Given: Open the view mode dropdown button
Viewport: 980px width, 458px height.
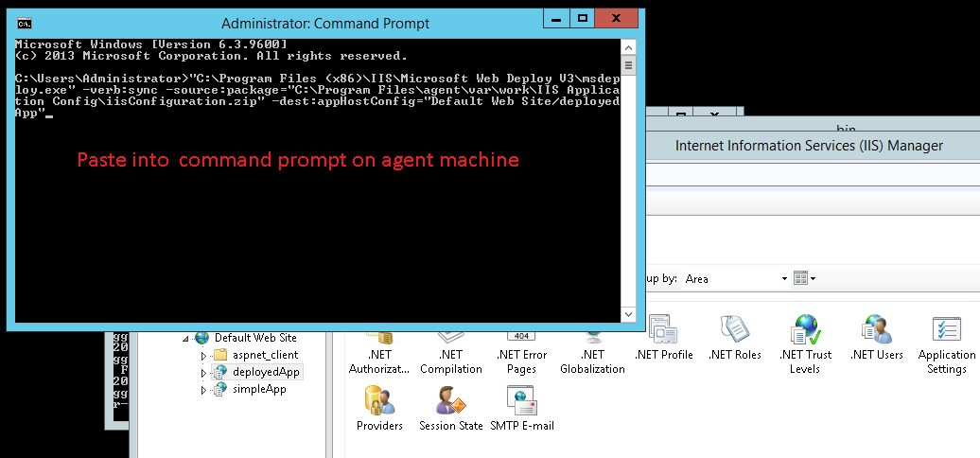Looking at the screenshot, I should click(805, 279).
